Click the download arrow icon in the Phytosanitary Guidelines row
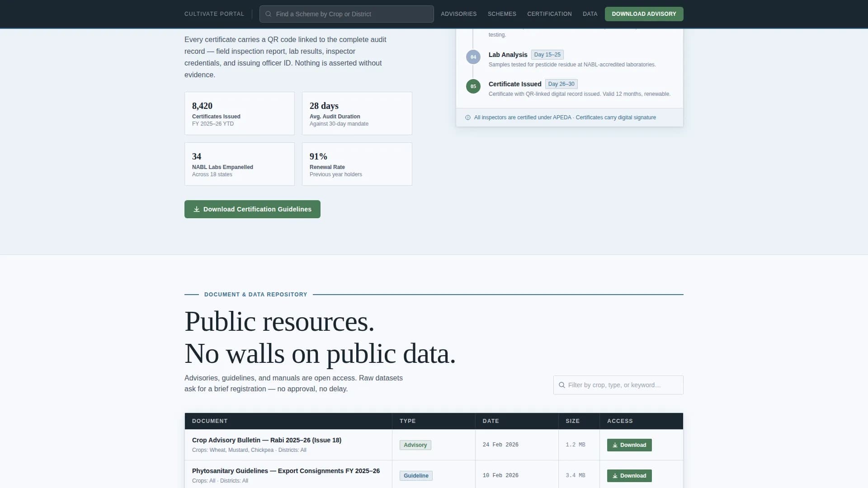Viewport: 868px width, 488px height. (x=615, y=476)
